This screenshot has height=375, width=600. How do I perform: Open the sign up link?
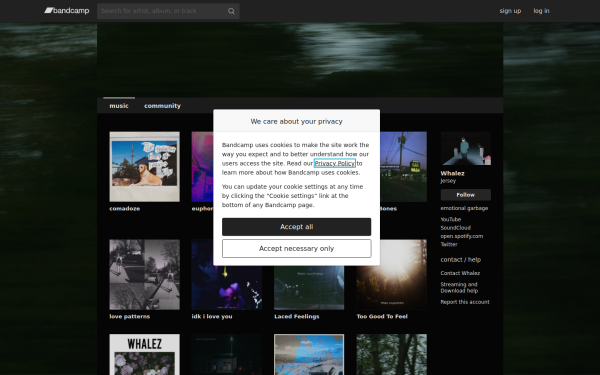(510, 11)
